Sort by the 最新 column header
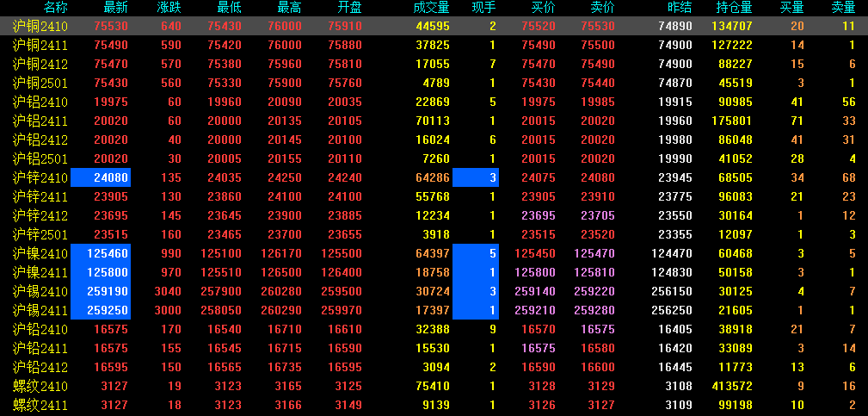This screenshot has height=416, width=868. 115,8
